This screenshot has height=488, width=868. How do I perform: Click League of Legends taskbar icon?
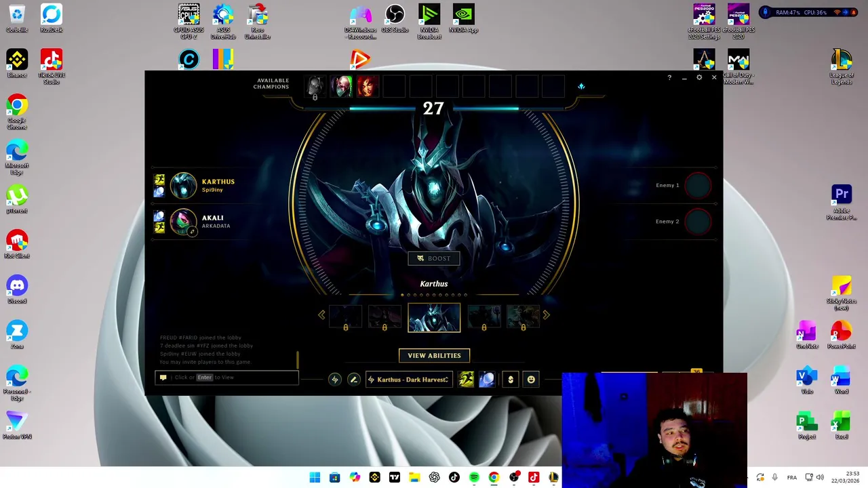click(x=553, y=478)
